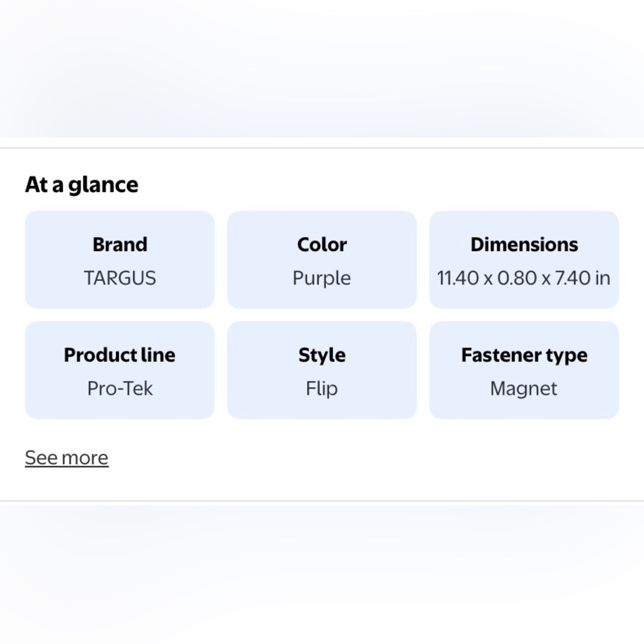Viewport: 644px width, 644px height.
Task: Open the See more link
Action: pos(66,457)
